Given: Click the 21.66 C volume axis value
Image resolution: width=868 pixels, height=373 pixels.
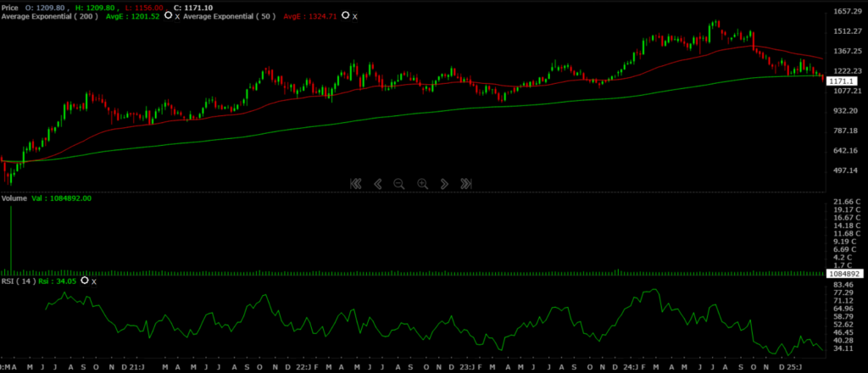Looking at the screenshot, I should point(847,202).
